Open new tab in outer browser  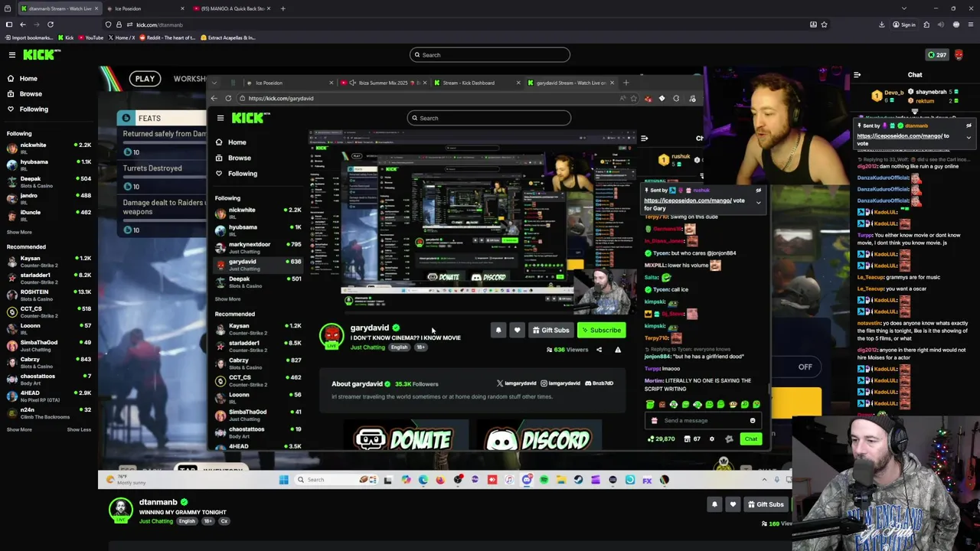coord(283,8)
